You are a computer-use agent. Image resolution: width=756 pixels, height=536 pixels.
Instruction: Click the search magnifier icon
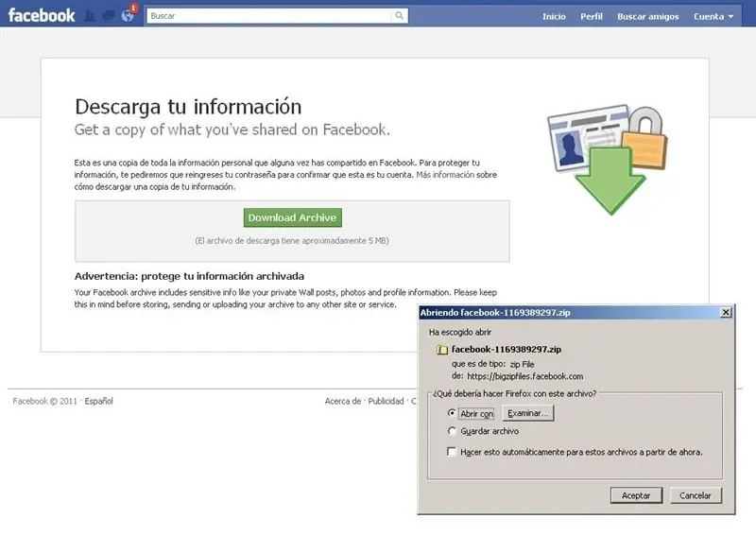[399, 15]
